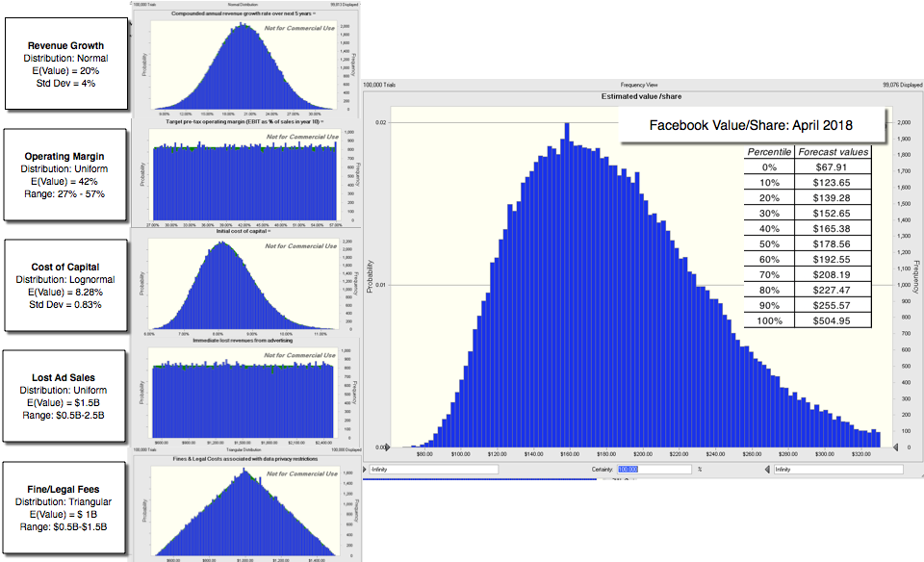The height and width of the screenshot is (562, 924).
Task: Click '100,000 Trials' above the forecast chart
Action: point(379,85)
